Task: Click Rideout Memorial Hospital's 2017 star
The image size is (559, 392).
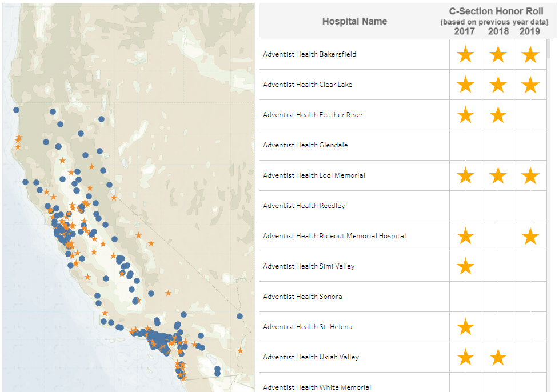Action: tap(466, 236)
